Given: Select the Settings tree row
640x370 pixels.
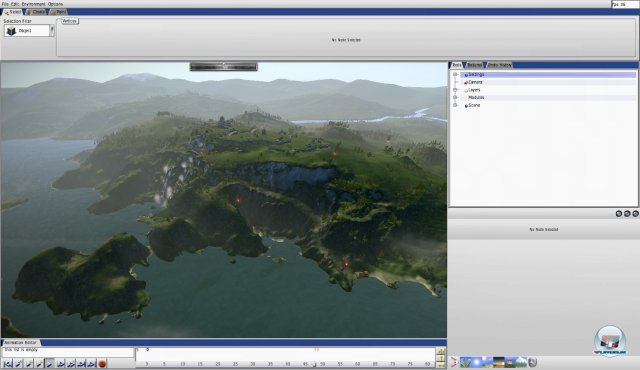Looking at the screenshot, I should coord(548,75).
